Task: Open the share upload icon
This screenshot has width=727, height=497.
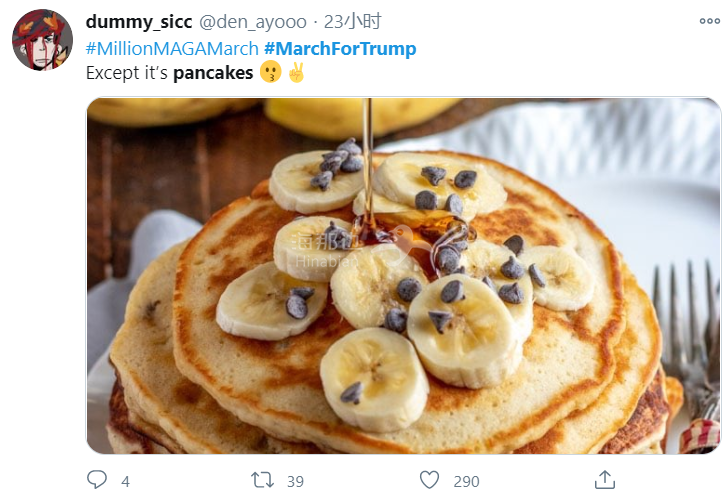Action: pyautogui.click(x=605, y=480)
